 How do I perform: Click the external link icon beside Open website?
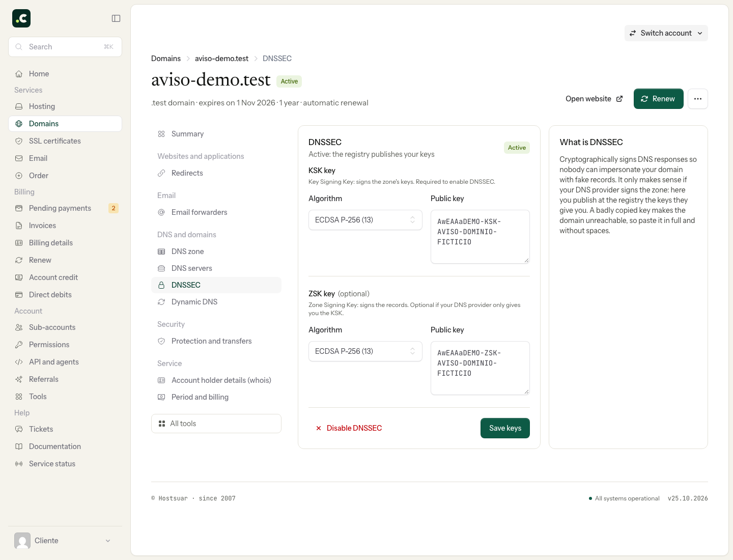pyautogui.click(x=619, y=99)
